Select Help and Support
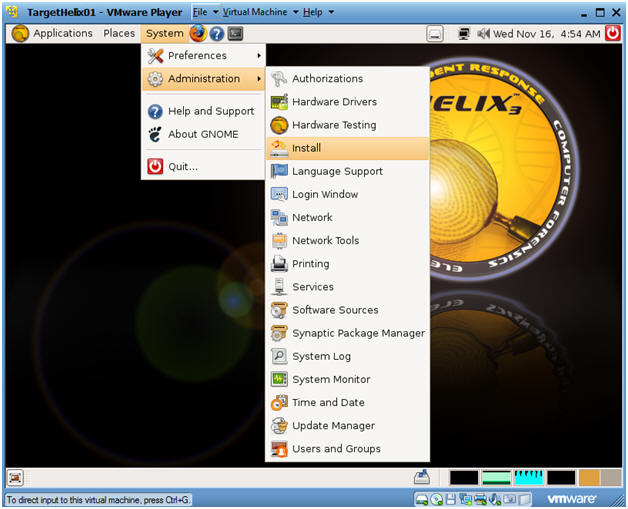The image size is (628, 509). click(203, 111)
